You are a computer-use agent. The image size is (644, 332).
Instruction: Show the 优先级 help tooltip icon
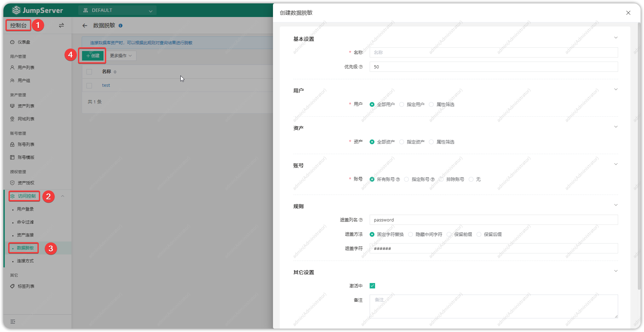pyautogui.click(x=361, y=67)
